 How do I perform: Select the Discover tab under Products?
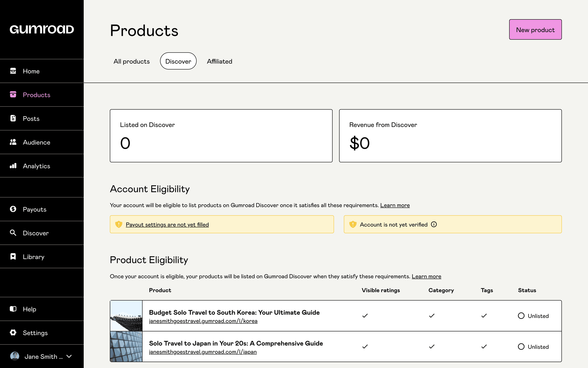[x=178, y=61]
